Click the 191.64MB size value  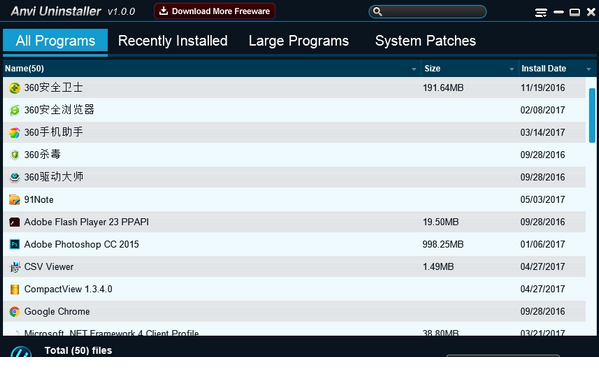click(x=443, y=88)
